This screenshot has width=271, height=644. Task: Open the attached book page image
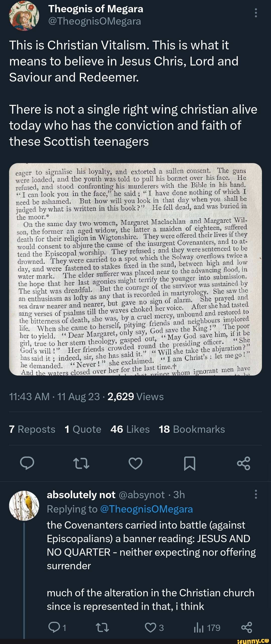135,269
